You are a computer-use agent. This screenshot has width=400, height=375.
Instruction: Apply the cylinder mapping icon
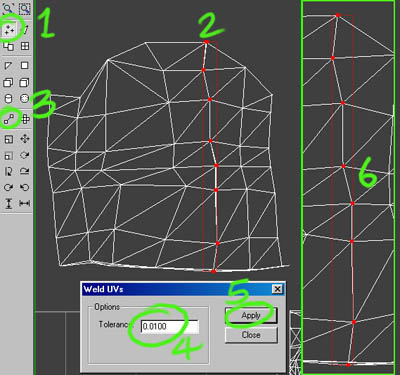[x=8, y=99]
